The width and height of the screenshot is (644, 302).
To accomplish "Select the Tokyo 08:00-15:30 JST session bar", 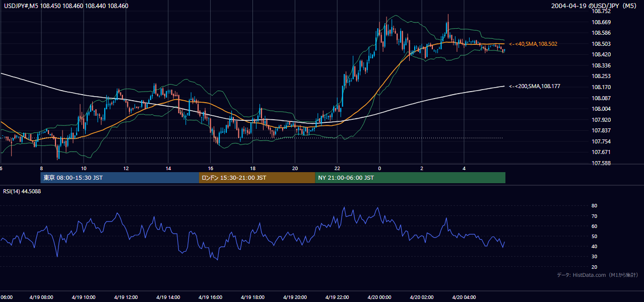I will (x=120, y=178).
